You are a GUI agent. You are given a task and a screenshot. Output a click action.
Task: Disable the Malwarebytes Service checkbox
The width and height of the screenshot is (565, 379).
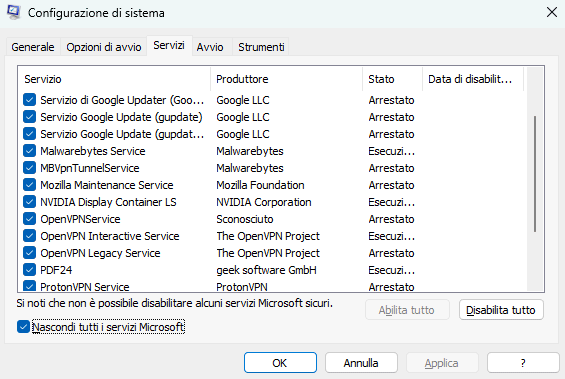tap(30, 151)
